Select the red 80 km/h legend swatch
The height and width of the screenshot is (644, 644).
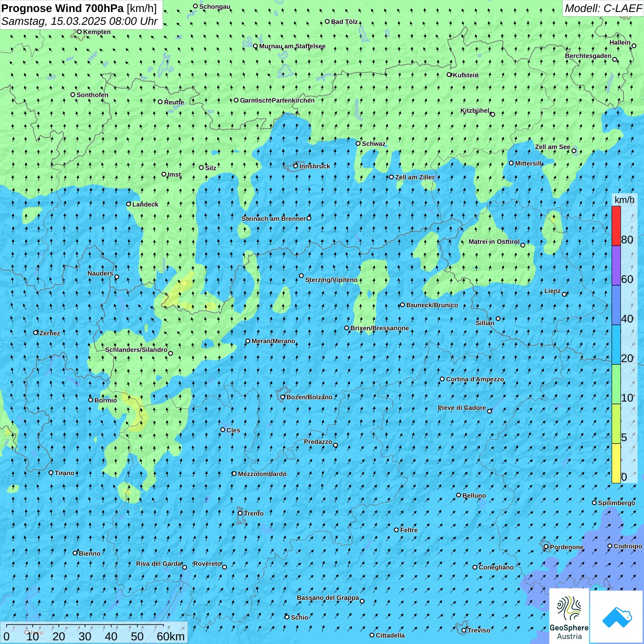(616, 226)
